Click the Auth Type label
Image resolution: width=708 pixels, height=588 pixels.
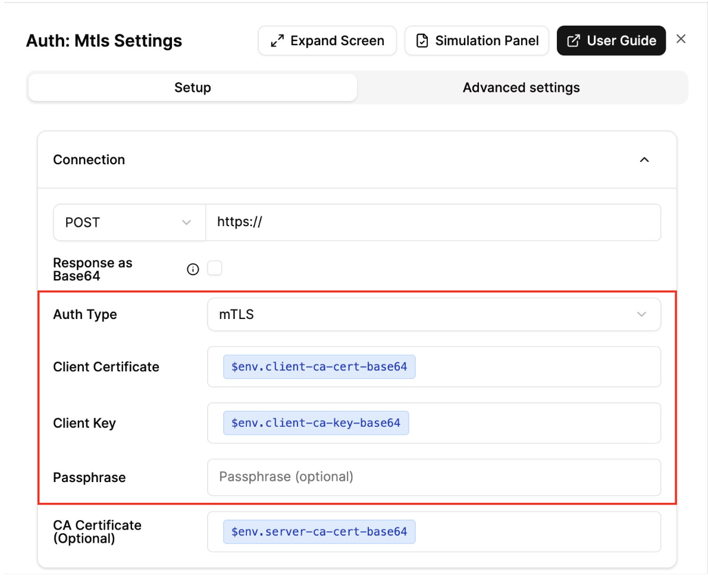[85, 314]
